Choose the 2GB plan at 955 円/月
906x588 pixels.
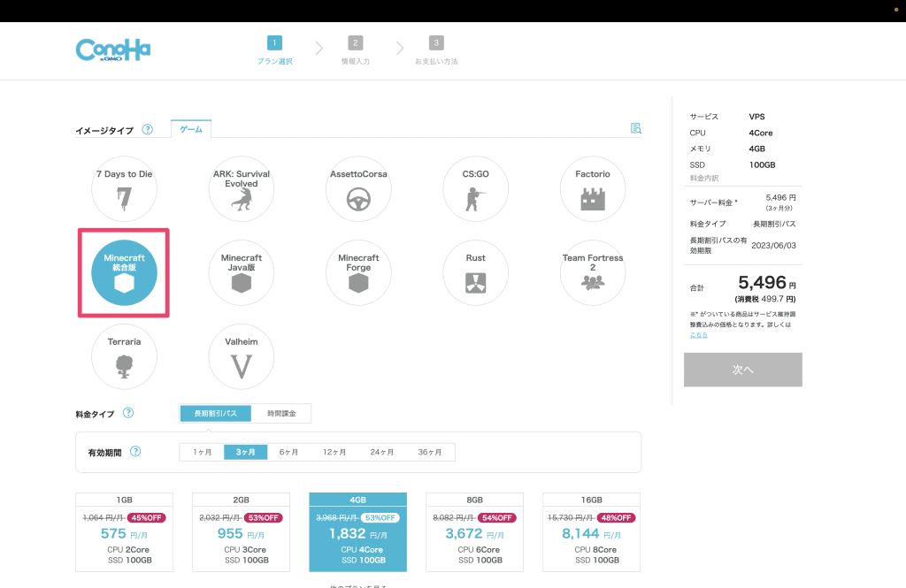click(241, 532)
